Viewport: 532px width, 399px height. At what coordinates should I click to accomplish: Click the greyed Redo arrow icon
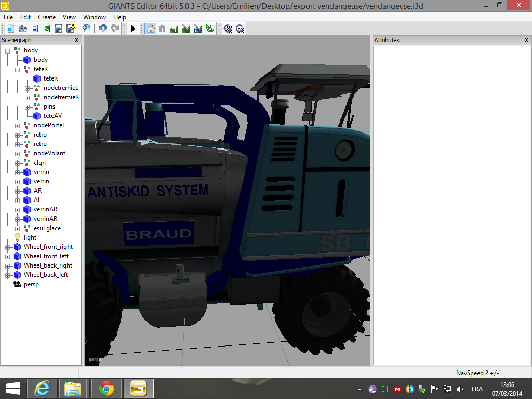[115, 29]
